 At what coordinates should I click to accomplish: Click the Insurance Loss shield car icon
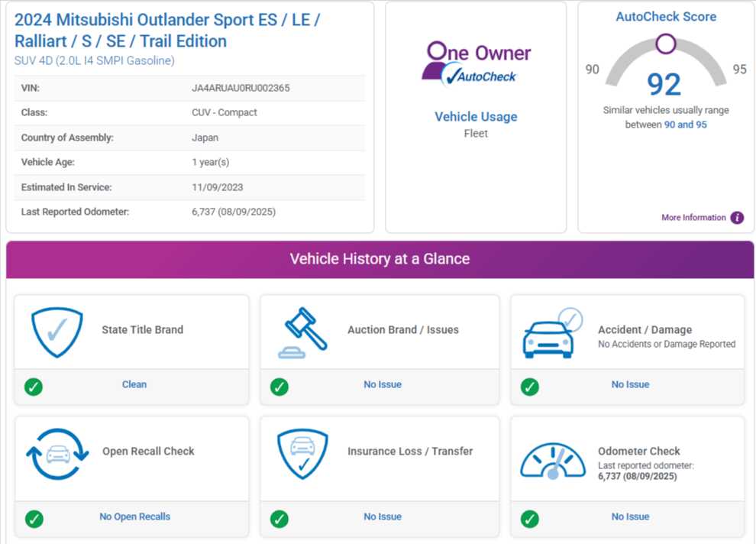pos(302,453)
